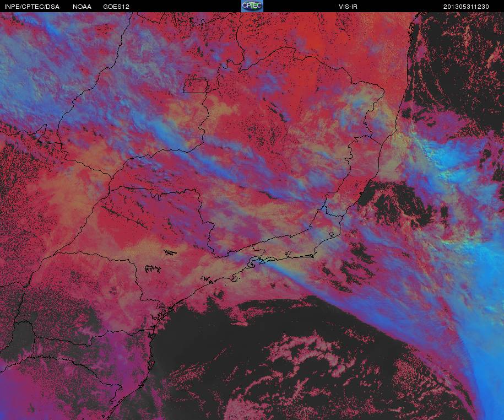
Task: Select the INPE/CPTEC/DSA header text
Action: point(32,7)
